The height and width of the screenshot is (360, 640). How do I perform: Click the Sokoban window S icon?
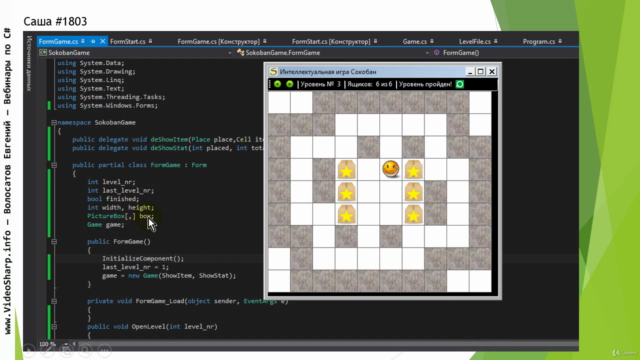click(273, 71)
